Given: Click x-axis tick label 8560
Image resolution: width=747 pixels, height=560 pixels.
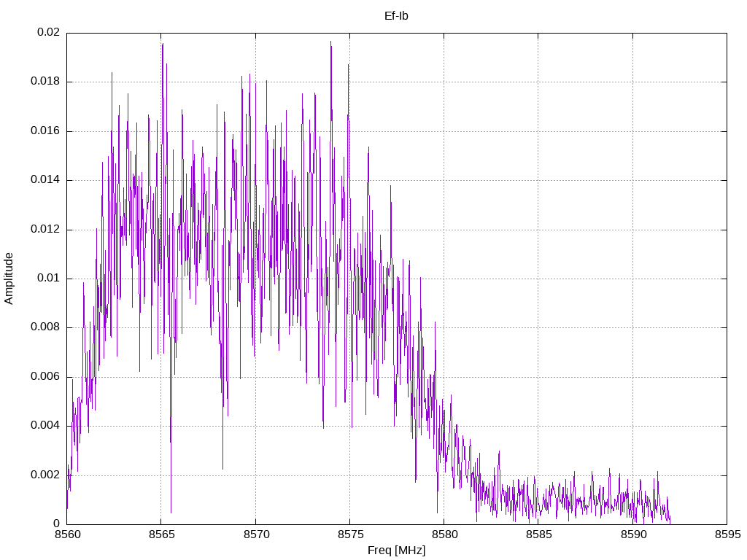Looking at the screenshot, I should [x=67, y=534].
